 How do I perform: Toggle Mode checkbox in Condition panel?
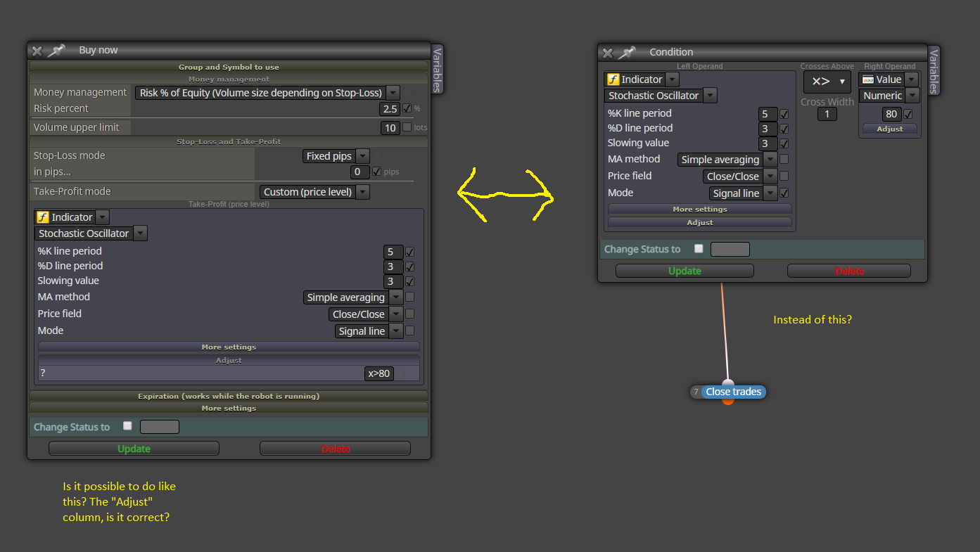click(784, 193)
